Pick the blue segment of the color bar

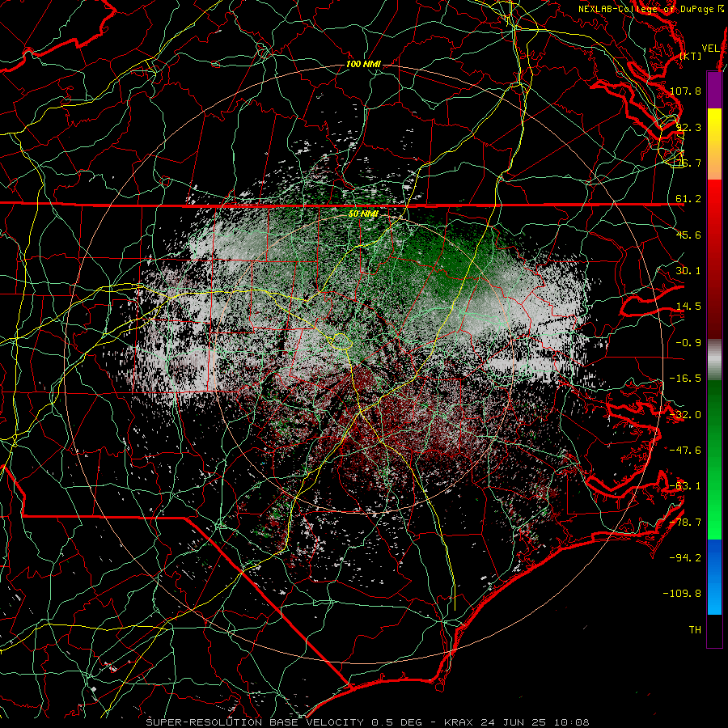click(714, 577)
